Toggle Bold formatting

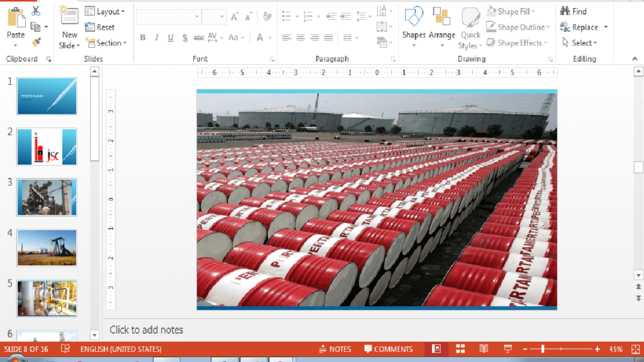143,38
